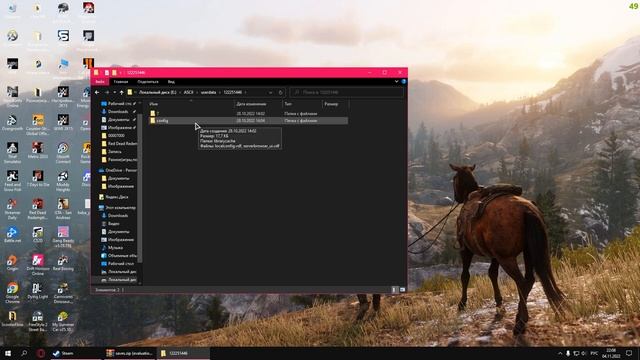
Task: Open Музыка under Этот компьютер
Action: [x=113, y=247]
